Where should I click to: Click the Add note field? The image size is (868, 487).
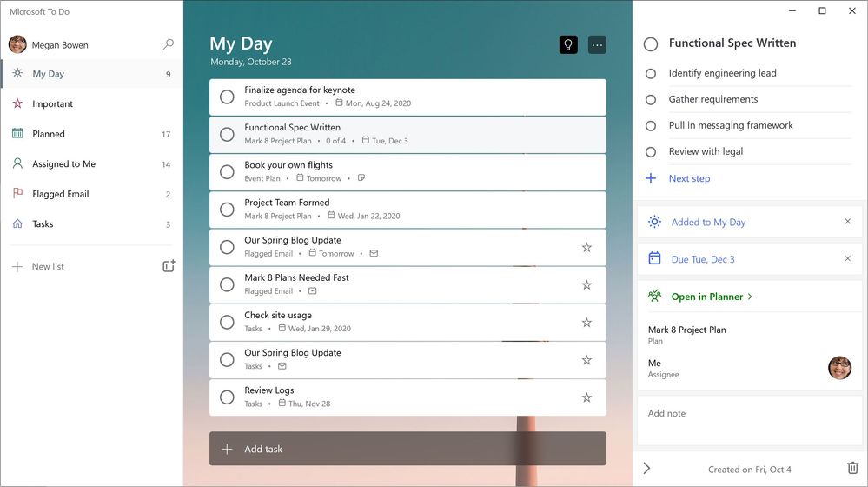click(750, 420)
